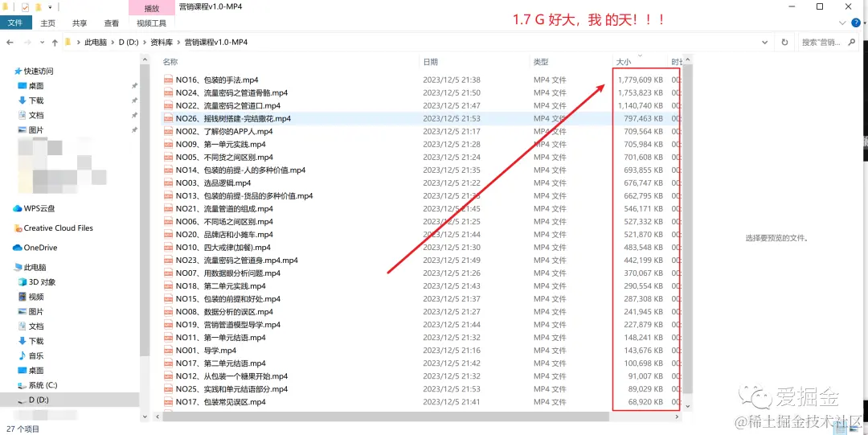
Task: Expand breadcrumb chevron after 资料库
Action: [x=179, y=42]
